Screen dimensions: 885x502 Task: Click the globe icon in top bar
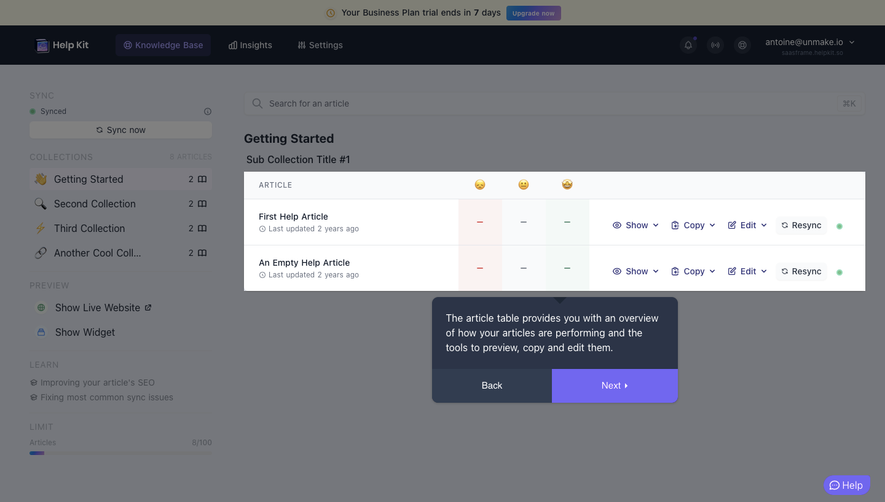click(742, 45)
